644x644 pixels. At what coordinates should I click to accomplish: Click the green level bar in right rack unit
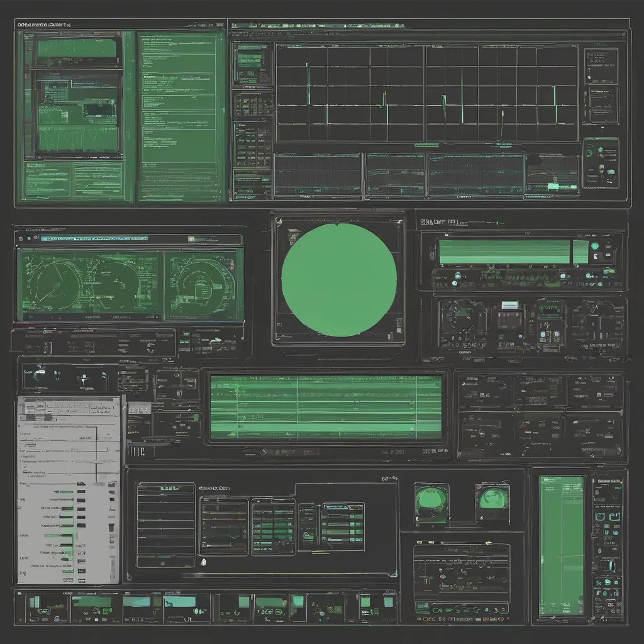pos(504,252)
